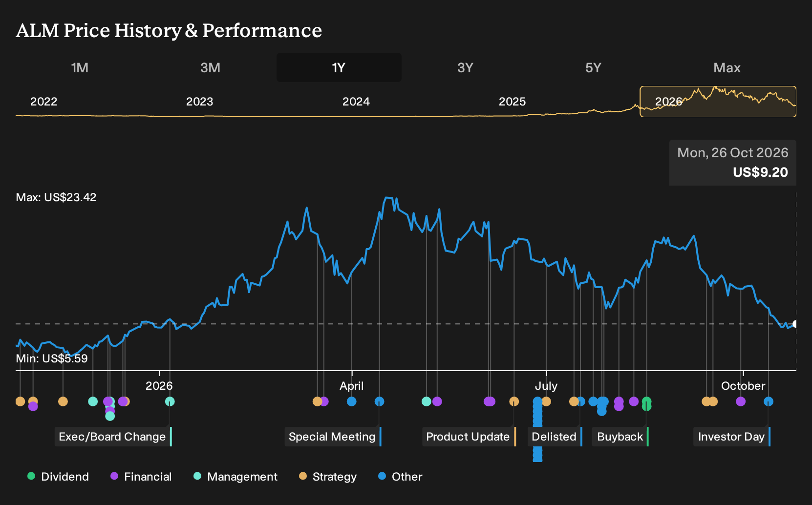Choose the 1Y range tab
This screenshot has height=505, width=812.
[x=339, y=67]
